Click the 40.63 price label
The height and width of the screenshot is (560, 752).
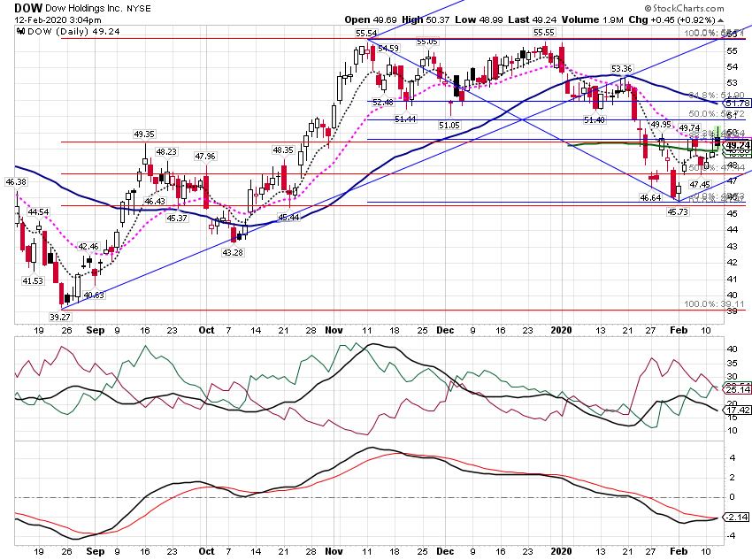[94, 295]
